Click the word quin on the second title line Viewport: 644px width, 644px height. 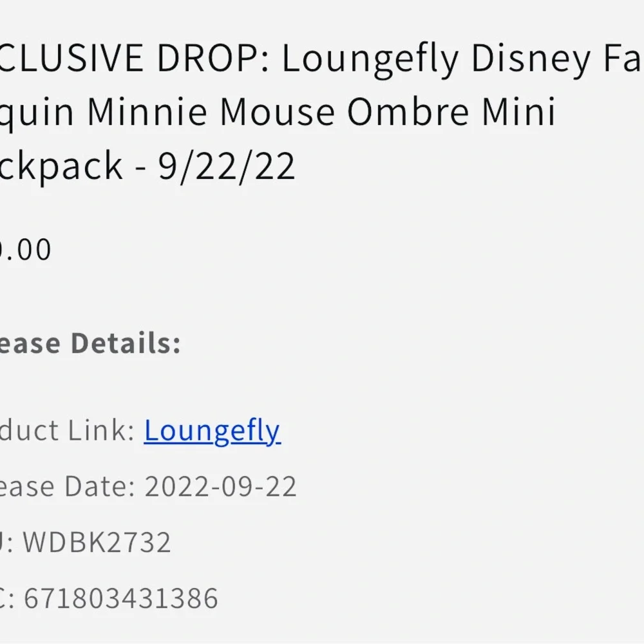click(37, 112)
